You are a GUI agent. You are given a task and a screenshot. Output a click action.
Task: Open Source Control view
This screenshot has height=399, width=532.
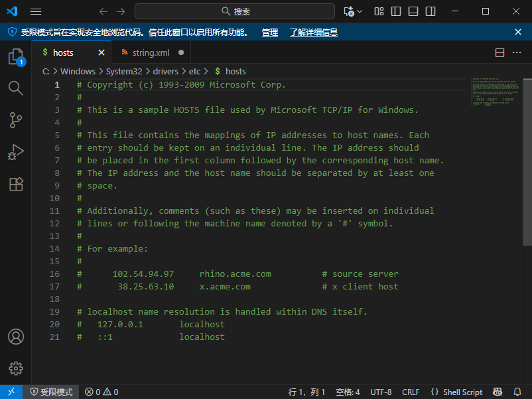(15, 120)
